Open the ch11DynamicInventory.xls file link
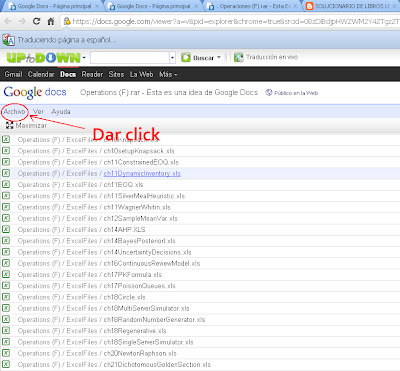Viewport: 400px width, 371px height. coord(142,173)
